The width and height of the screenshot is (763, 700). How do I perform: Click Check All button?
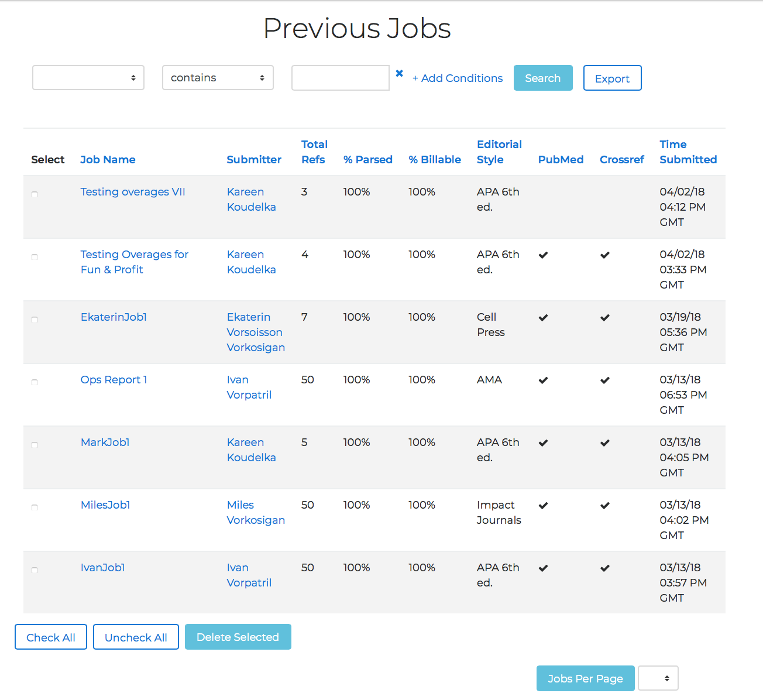click(x=51, y=637)
